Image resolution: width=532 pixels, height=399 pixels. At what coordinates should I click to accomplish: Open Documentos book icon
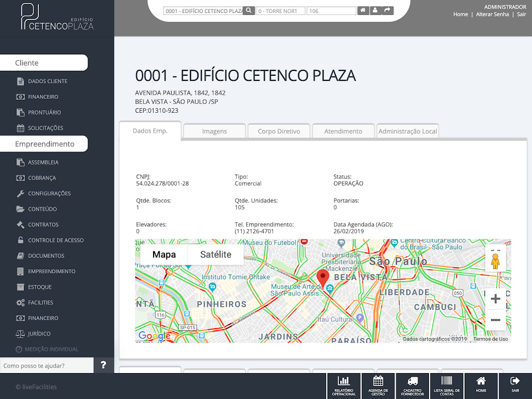pyautogui.click(x=20, y=256)
